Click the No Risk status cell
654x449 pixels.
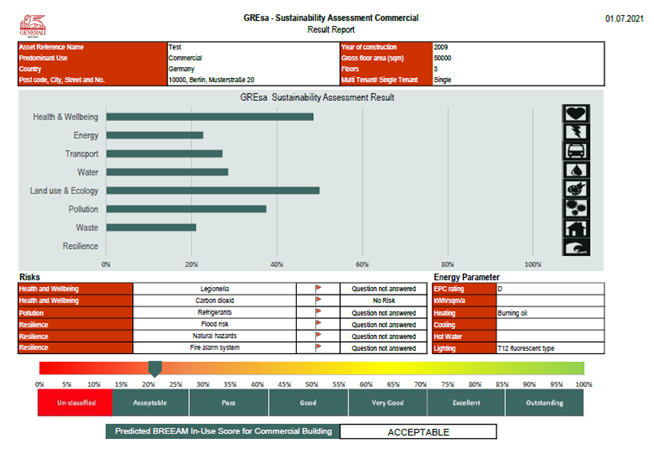tap(384, 300)
